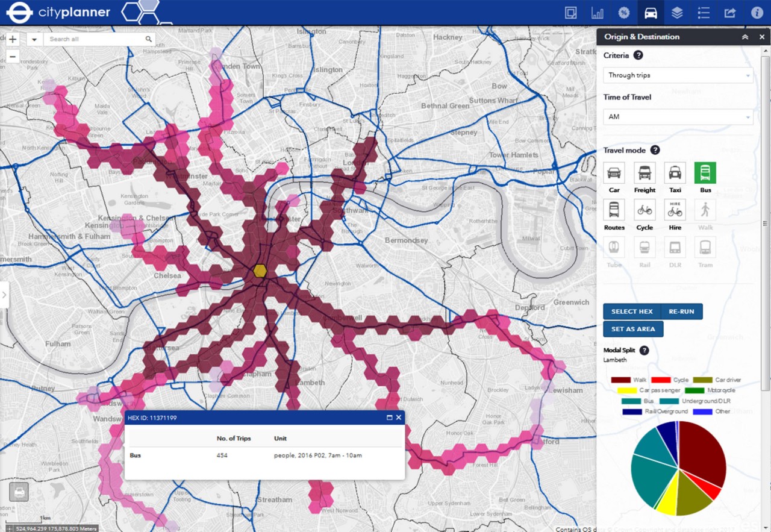
Task: Click the Travel mode help question mark
Action: tap(655, 150)
